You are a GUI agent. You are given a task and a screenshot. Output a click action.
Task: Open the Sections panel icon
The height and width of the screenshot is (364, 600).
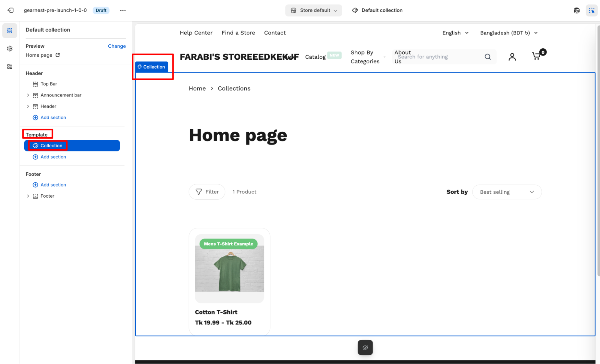(10, 31)
